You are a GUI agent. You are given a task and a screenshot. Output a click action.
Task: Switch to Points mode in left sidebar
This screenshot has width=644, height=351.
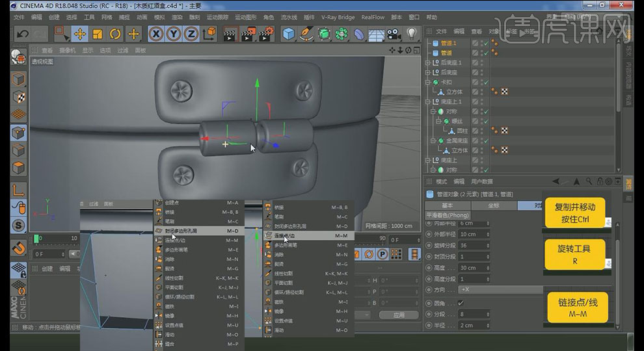[18, 133]
